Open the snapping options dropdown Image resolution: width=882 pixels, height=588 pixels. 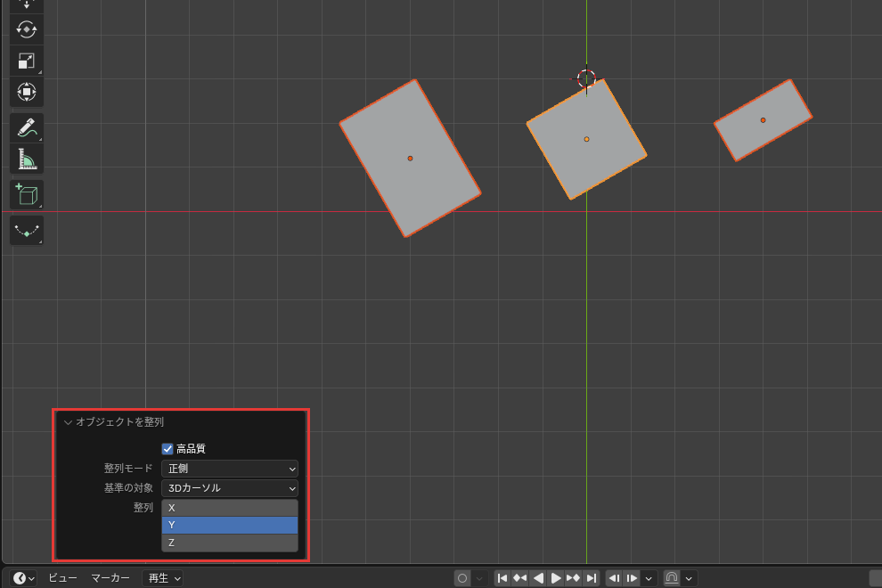click(689, 578)
